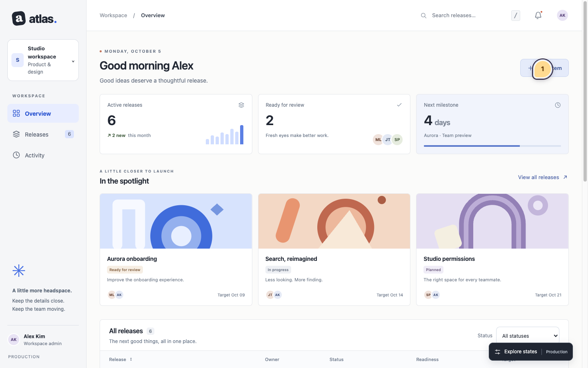Click the JT avatar in Ready for review card
The width and height of the screenshot is (588, 368).
tap(388, 139)
